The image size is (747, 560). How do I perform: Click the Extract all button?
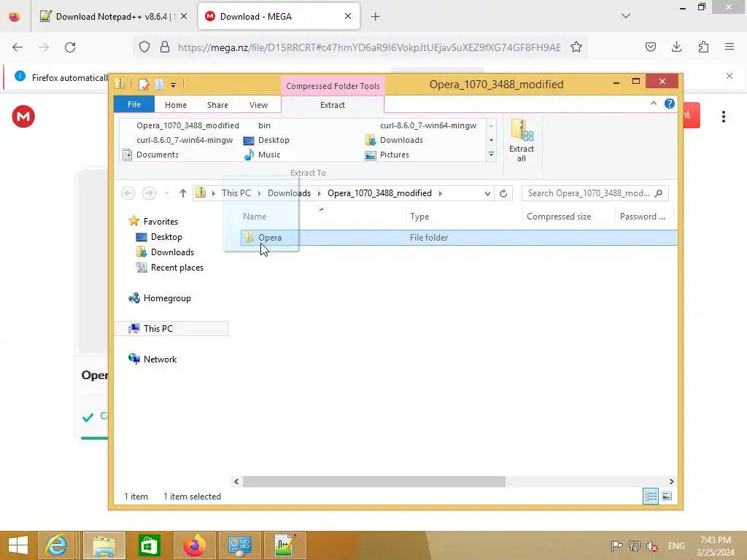[x=522, y=141]
